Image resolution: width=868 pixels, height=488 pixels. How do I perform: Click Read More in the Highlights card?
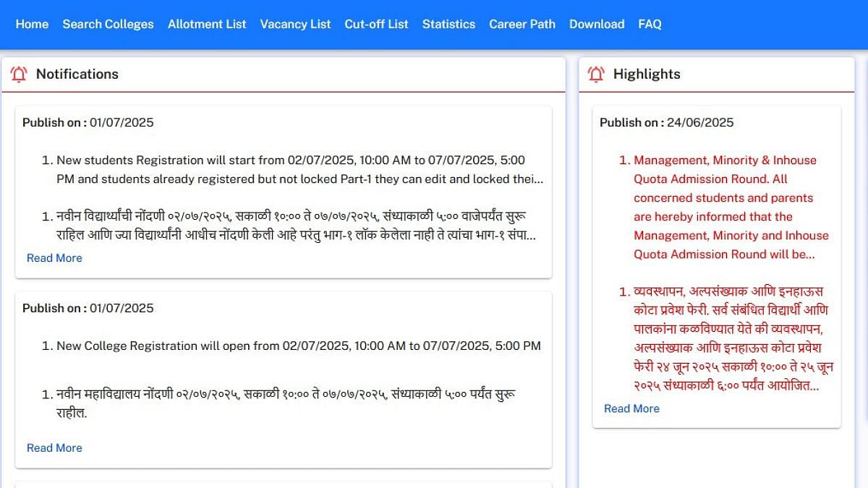(631, 408)
